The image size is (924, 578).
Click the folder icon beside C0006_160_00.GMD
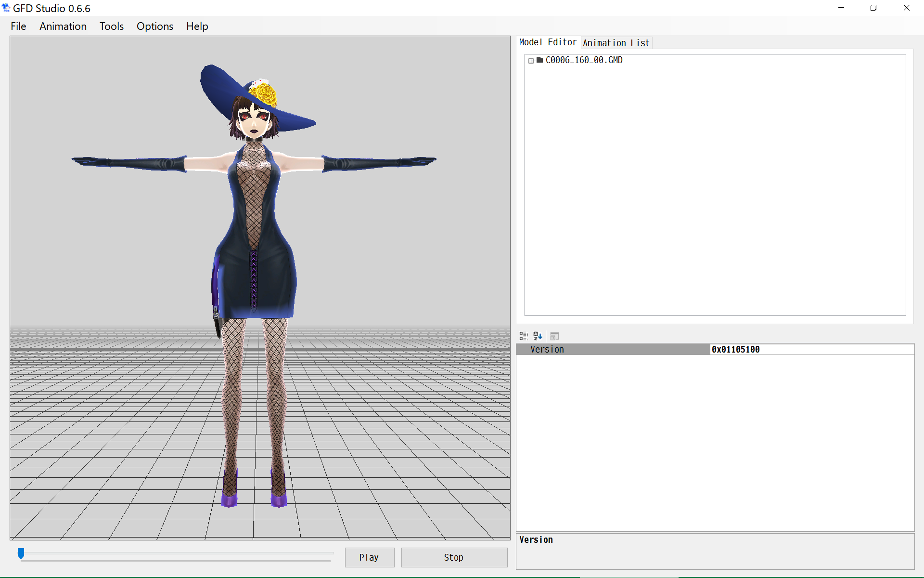click(x=539, y=60)
